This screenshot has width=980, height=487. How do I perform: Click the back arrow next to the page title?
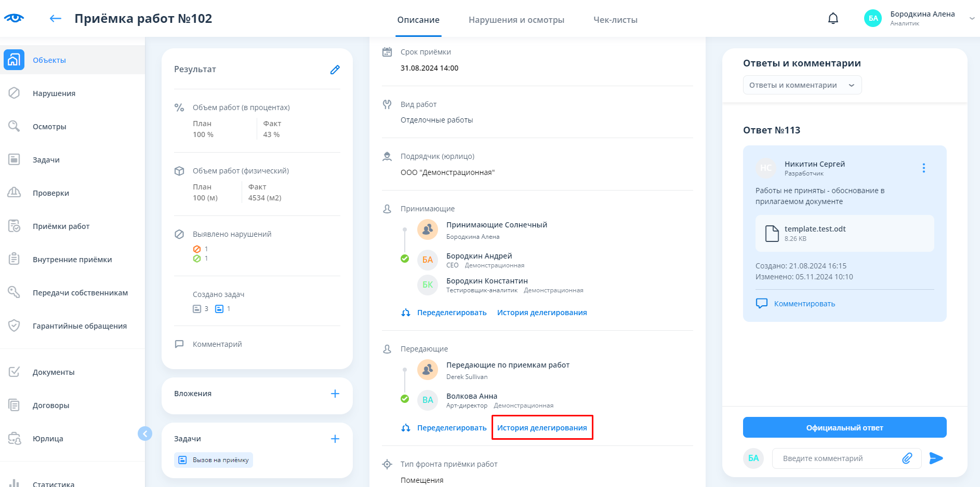pos(55,19)
